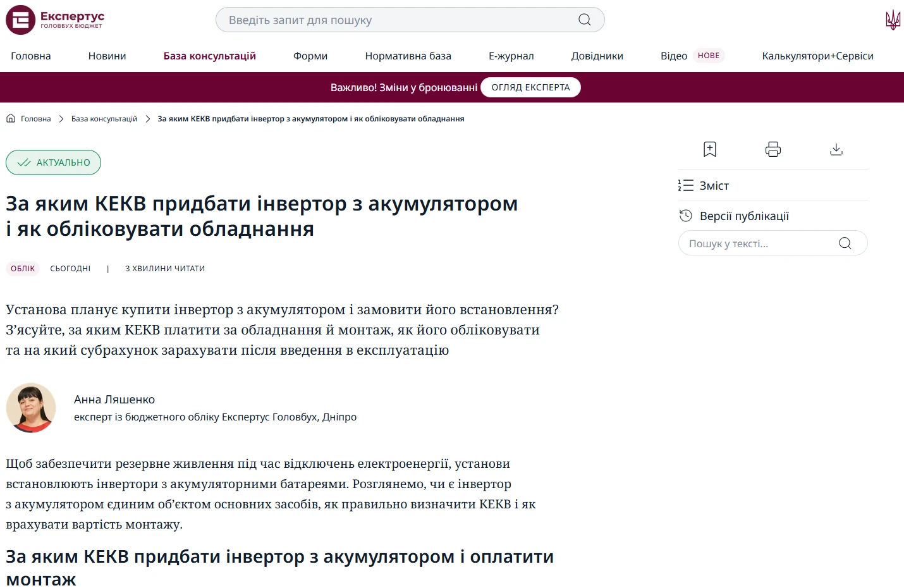Click the Експертус logo
Image resolution: width=904 pixels, height=588 pixels.
[x=55, y=20]
